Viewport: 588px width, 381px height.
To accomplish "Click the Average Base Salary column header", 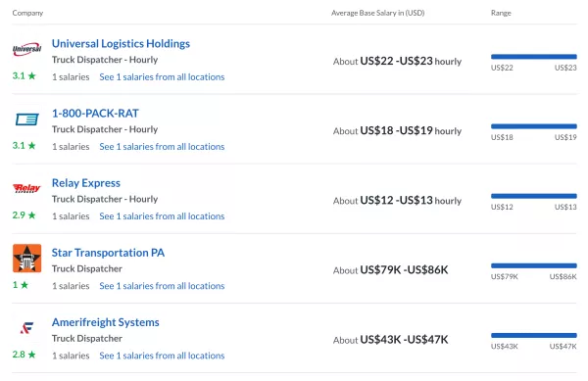I will pyautogui.click(x=377, y=13).
